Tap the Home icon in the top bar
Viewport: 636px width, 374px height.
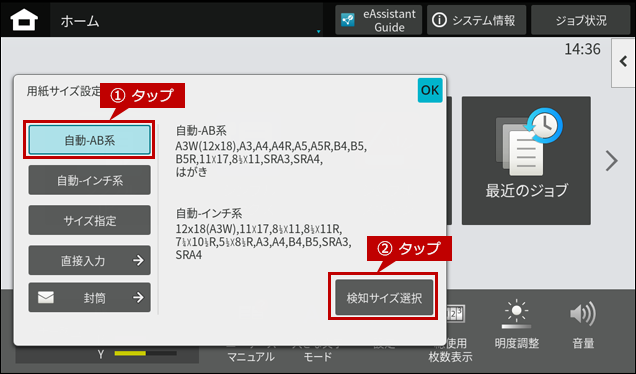[24, 20]
